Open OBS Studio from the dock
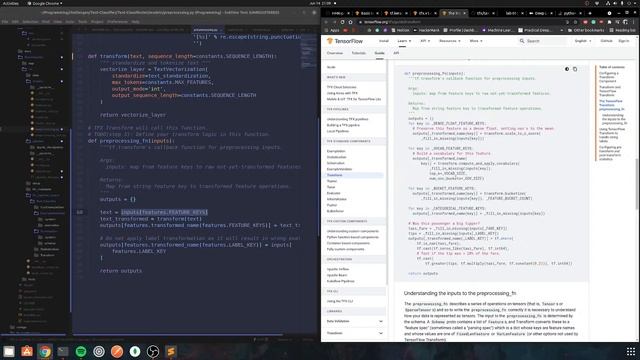 coord(153,351)
